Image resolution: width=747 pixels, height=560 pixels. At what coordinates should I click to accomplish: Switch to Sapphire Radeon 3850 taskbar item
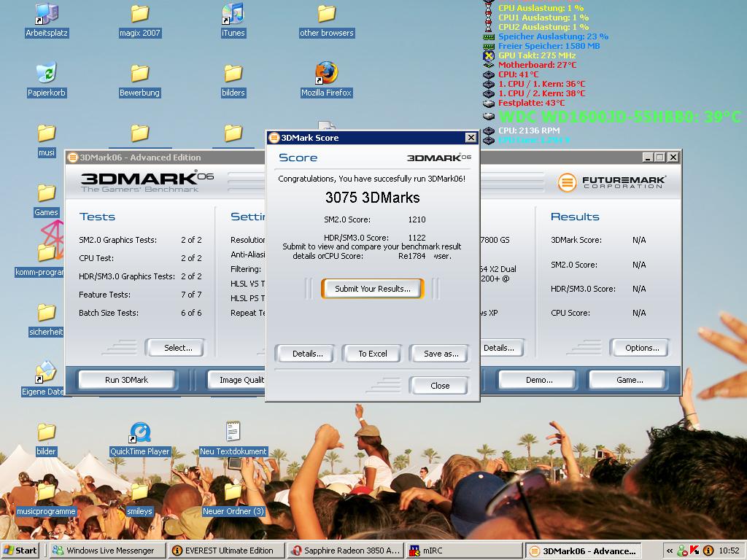click(345, 551)
